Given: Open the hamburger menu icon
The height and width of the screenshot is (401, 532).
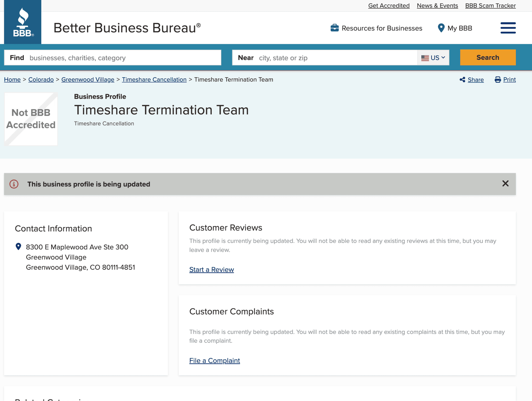Looking at the screenshot, I should coord(508,28).
